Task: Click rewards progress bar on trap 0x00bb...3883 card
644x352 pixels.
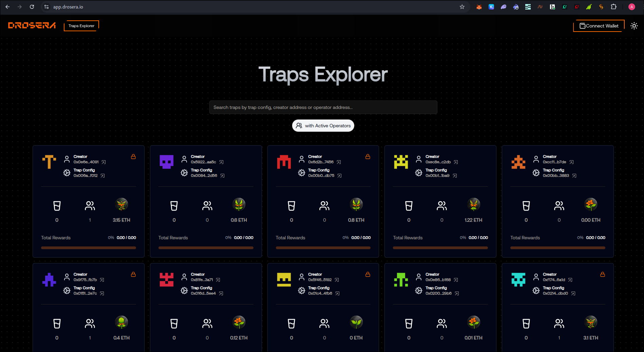Action: pos(558,248)
